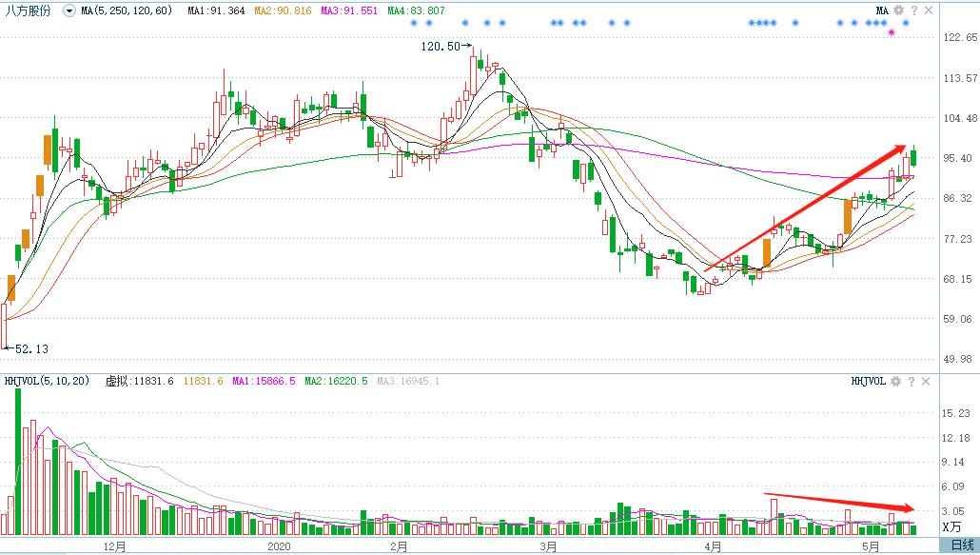Click the MA label beside the gear
This screenshot has width=980, height=555.
[x=882, y=10]
